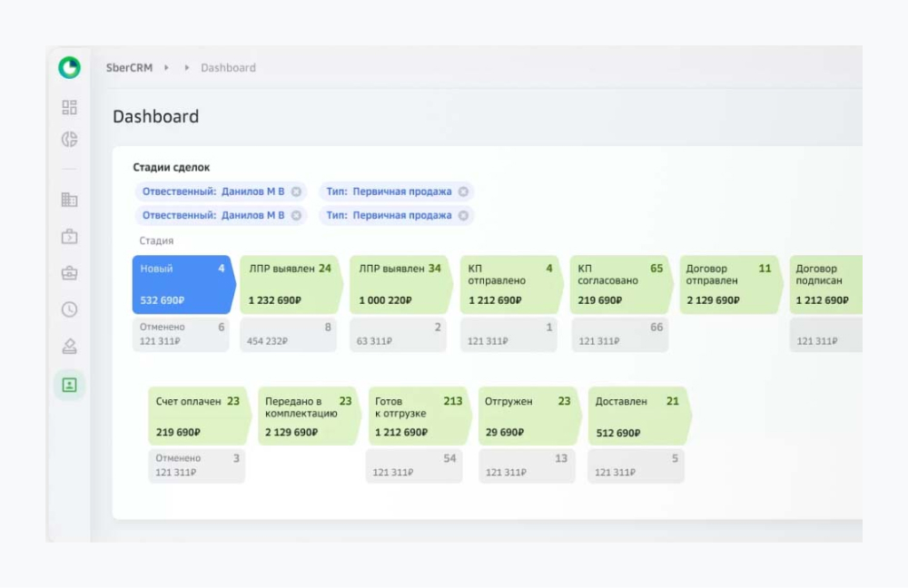The width and height of the screenshot is (908, 588).
Task: Select the highlighted contact card sidebar icon
Action: 69,385
